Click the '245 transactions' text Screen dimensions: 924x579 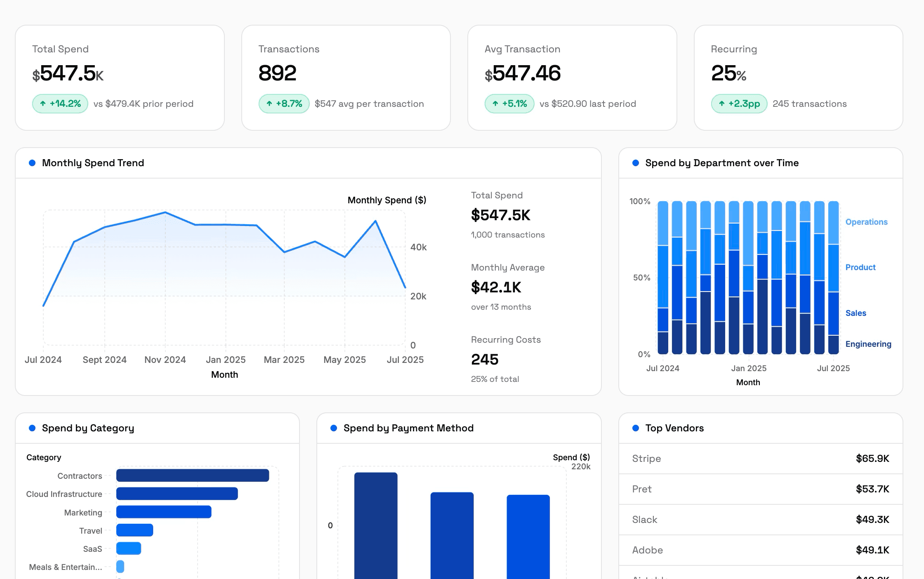pos(809,104)
